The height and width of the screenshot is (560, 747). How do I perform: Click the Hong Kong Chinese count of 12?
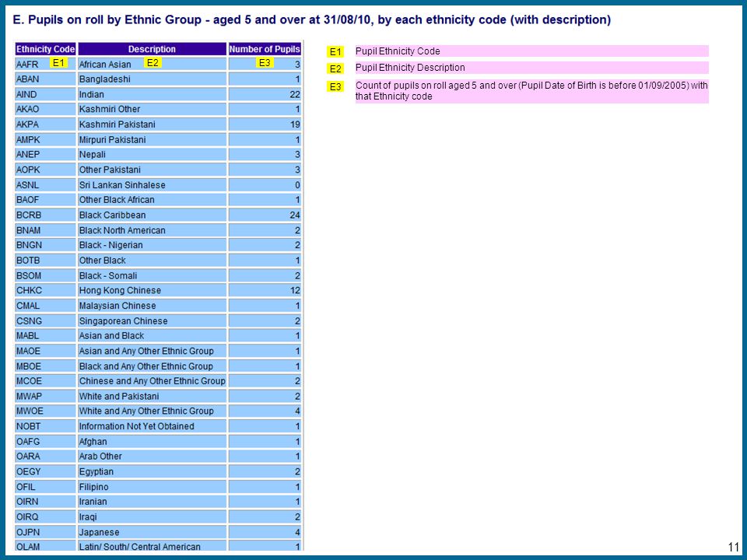265,290
